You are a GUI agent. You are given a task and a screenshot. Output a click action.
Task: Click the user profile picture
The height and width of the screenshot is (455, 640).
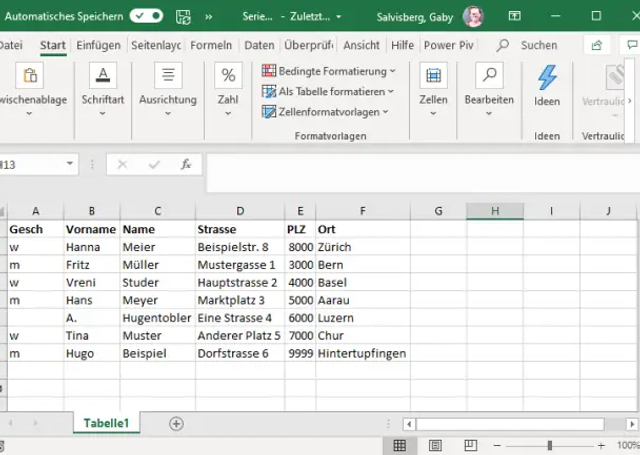[473, 16]
